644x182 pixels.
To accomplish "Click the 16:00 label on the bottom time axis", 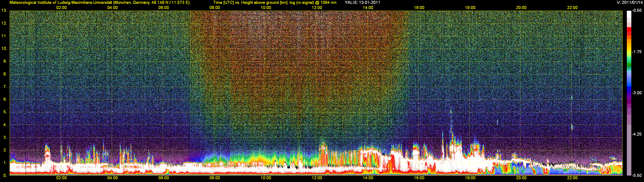I will (x=419, y=178).
